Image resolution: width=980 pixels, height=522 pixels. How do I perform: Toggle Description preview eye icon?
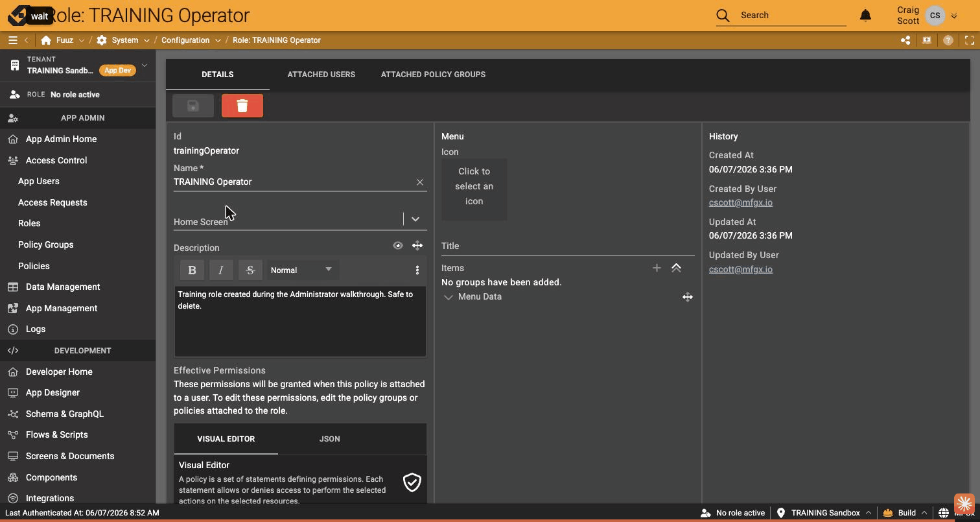click(x=397, y=245)
